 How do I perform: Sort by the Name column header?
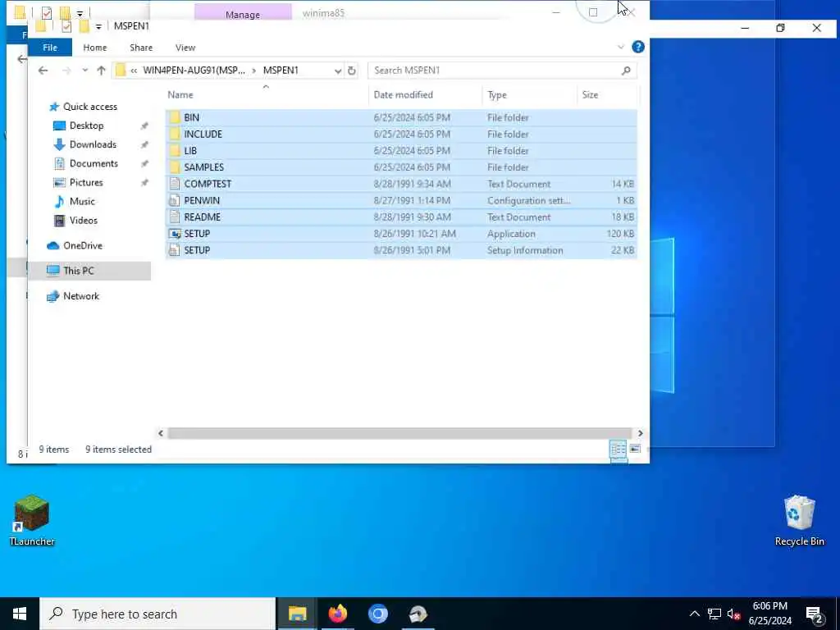267,95
